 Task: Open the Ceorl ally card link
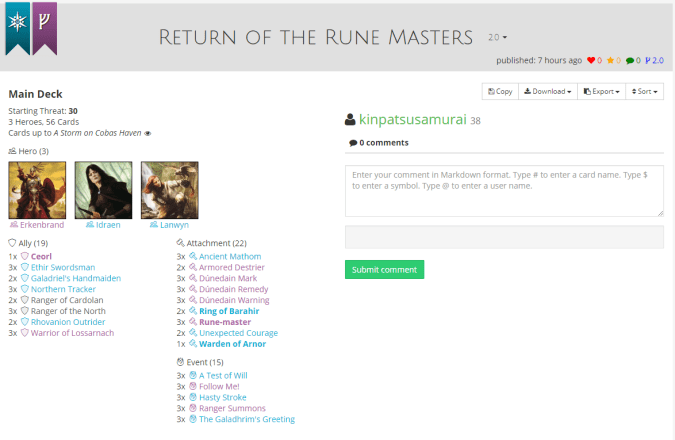(41, 257)
